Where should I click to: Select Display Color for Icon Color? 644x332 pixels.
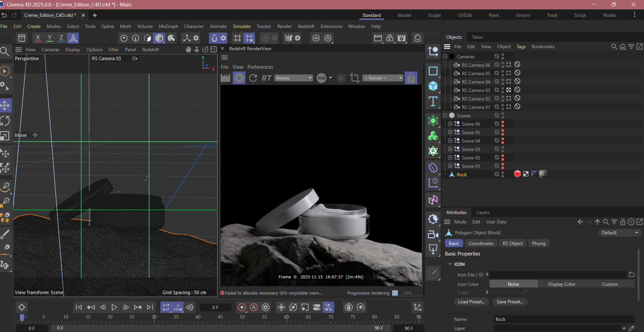[x=561, y=284]
